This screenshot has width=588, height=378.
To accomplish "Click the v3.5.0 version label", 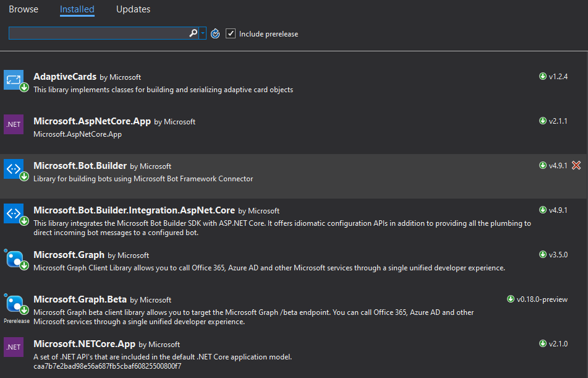I will [x=558, y=255].
